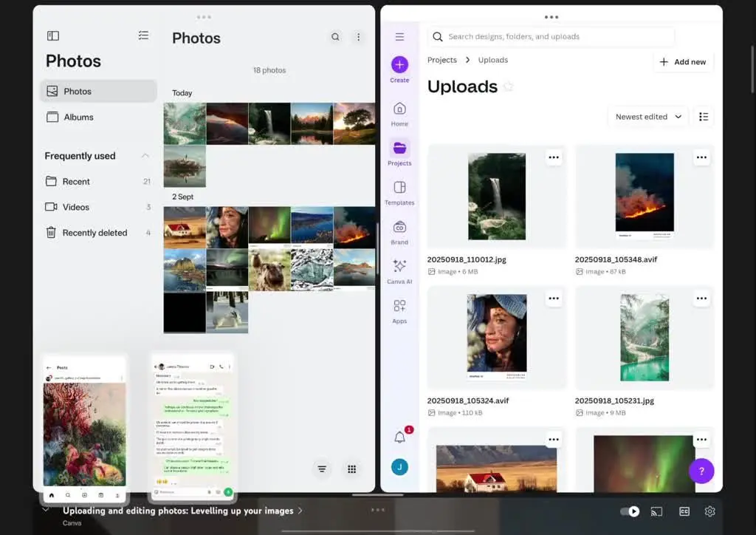Click the cast to screen icon
756x535 pixels.
coord(656,511)
